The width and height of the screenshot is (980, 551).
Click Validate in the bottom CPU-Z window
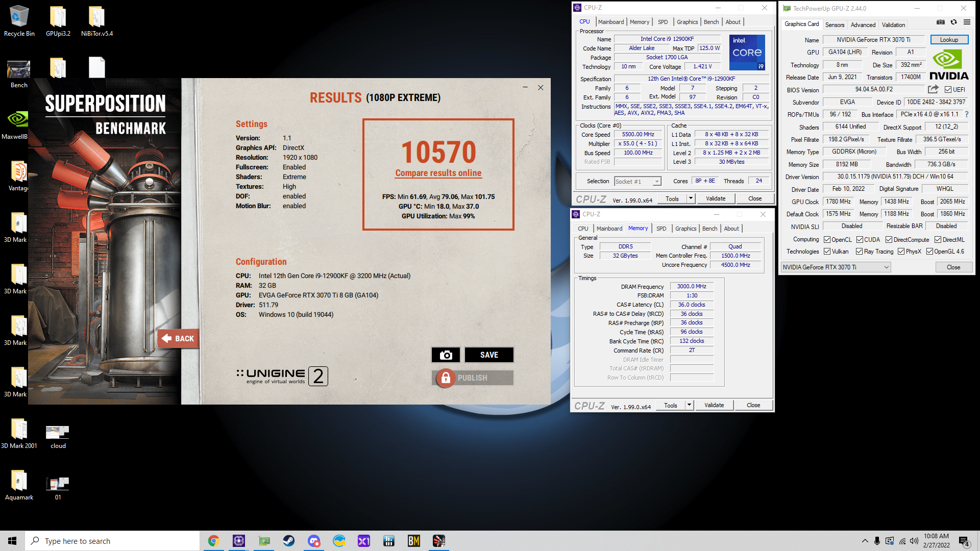pyautogui.click(x=714, y=405)
